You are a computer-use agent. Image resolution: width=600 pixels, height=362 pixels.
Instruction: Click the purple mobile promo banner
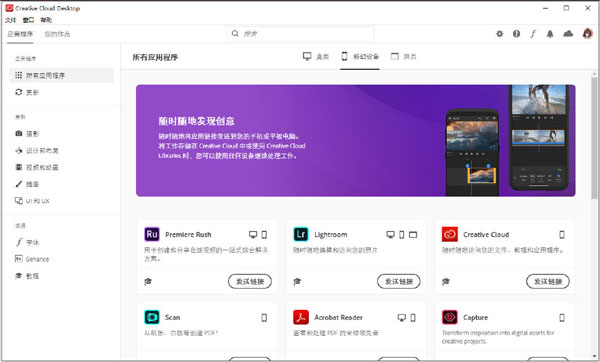tap(355, 140)
